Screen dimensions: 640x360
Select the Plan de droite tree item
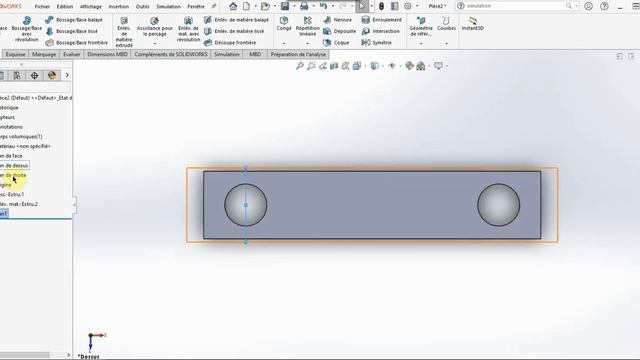coord(13,175)
